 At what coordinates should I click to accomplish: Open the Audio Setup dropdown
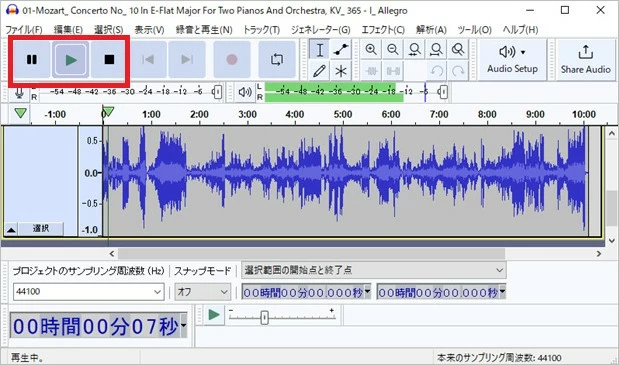click(512, 60)
